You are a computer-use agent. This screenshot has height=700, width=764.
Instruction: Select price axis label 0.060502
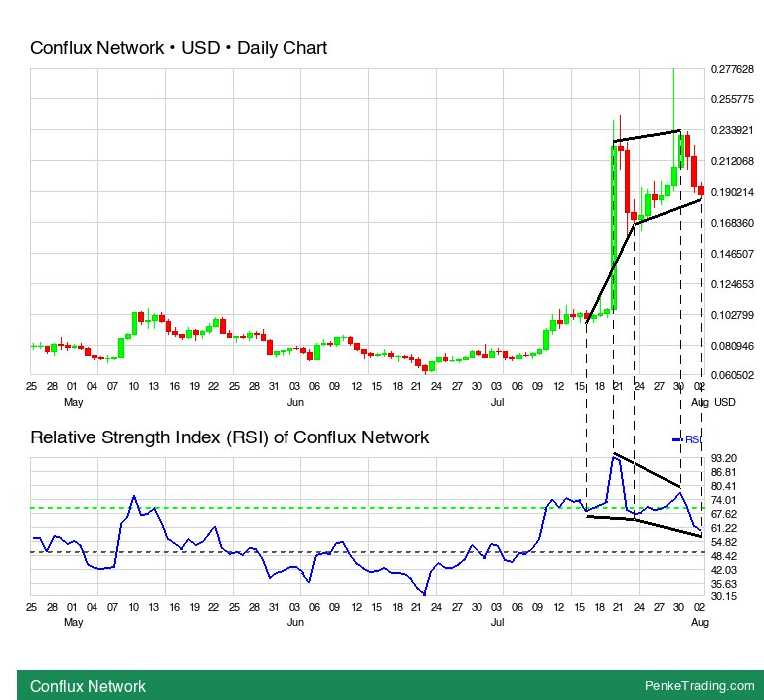pyautogui.click(x=732, y=375)
